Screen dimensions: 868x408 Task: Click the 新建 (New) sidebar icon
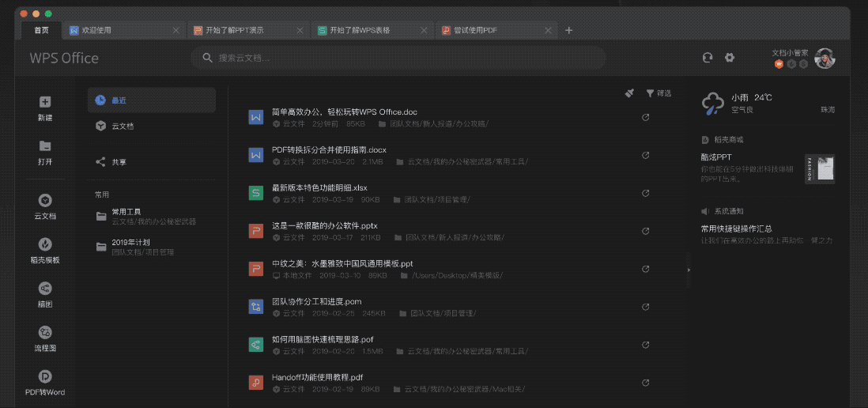point(45,102)
